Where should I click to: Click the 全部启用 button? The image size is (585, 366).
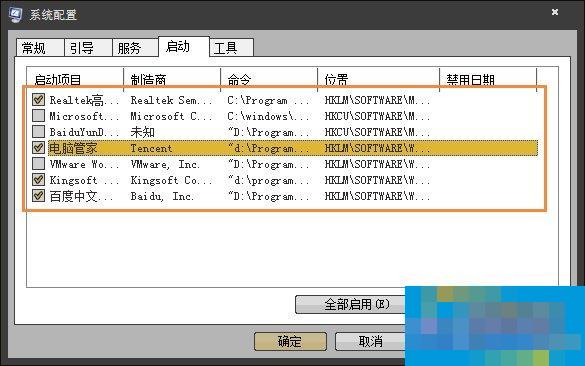(350, 304)
